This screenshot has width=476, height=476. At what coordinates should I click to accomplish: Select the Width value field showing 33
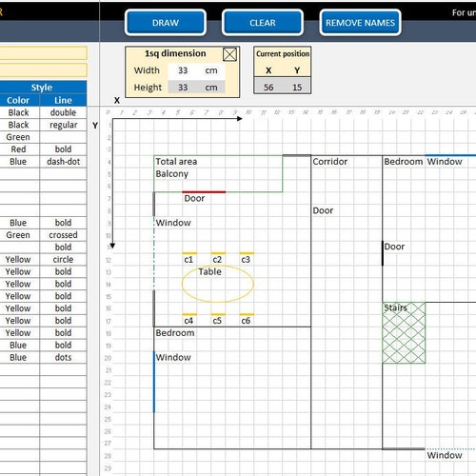click(183, 70)
